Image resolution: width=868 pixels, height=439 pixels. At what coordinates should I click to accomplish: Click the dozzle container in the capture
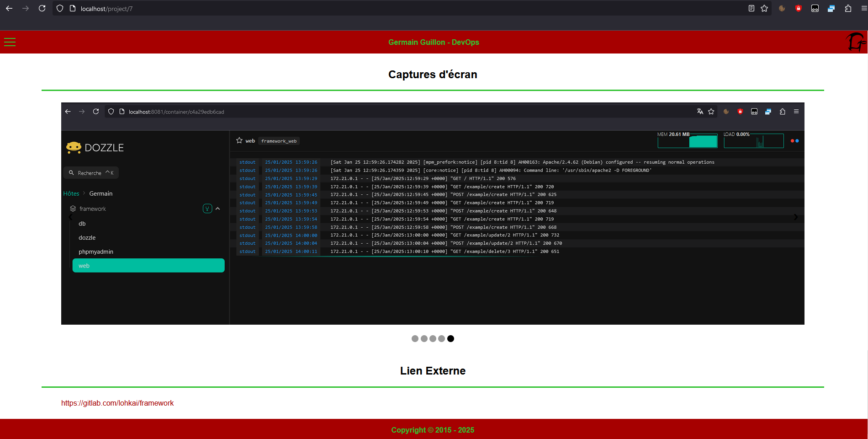click(x=87, y=238)
